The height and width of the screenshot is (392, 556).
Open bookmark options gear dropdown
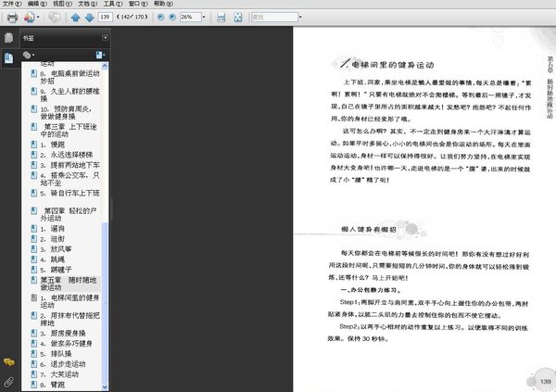point(29,56)
